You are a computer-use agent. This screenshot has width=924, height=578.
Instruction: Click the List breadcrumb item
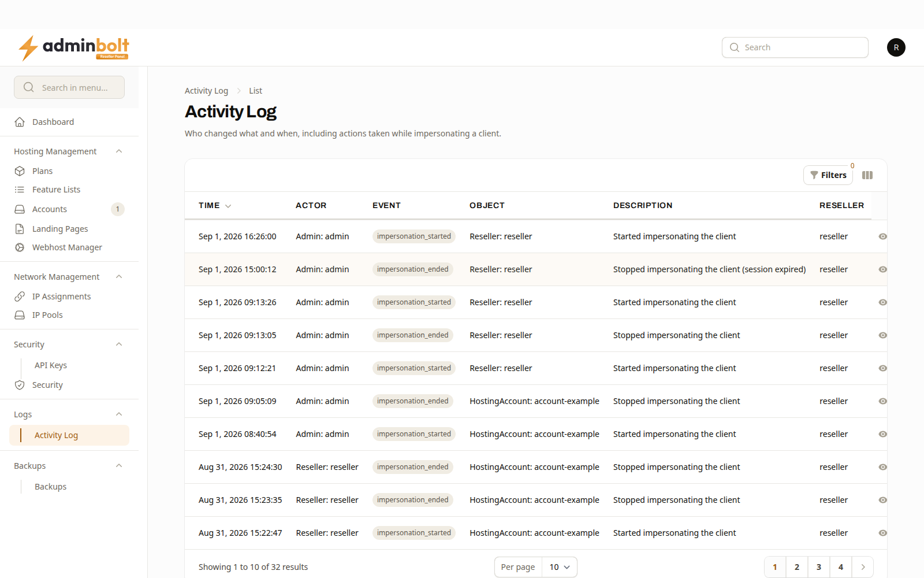point(255,91)
